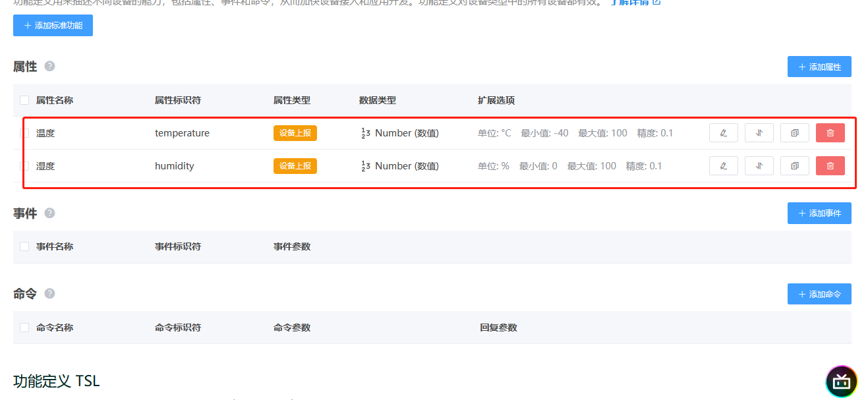868x400 pixels.
Task: Check the select-all box in the 命令 table
Action: pyautogui.click(x=24, y=327)
